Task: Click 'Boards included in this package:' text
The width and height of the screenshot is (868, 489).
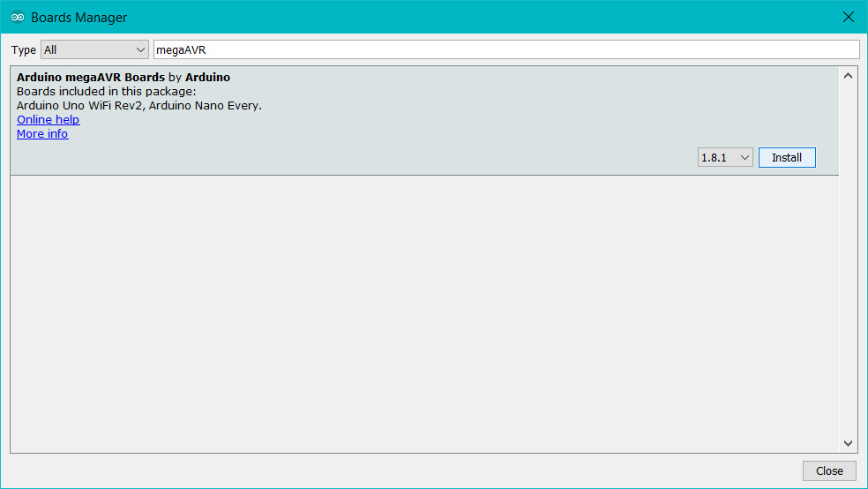Action: 106,92
